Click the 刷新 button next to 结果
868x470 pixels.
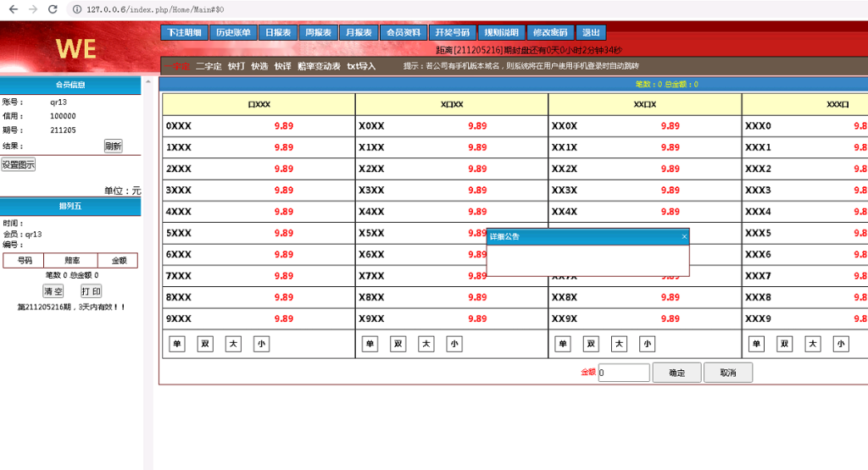[x=113, y=146]
